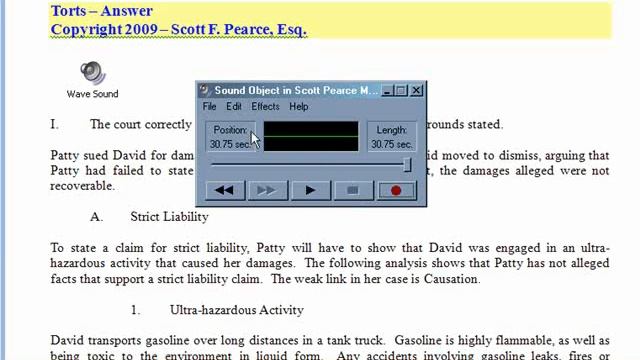Click the Sound Object window title text

pos(296,90)
